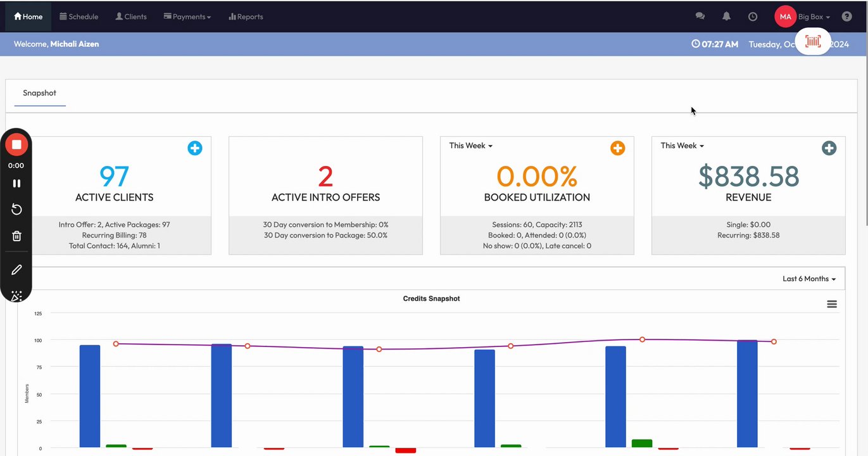Delete the recording with trash icon
This screenshot has height=456, width=868.
click(x=16, y=236)
